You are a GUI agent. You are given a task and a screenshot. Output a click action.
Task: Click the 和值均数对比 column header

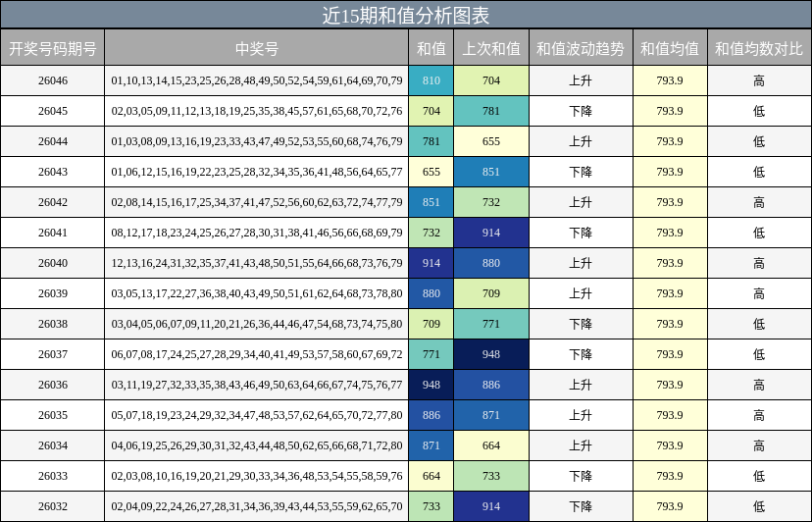click(x=759, y=48)
